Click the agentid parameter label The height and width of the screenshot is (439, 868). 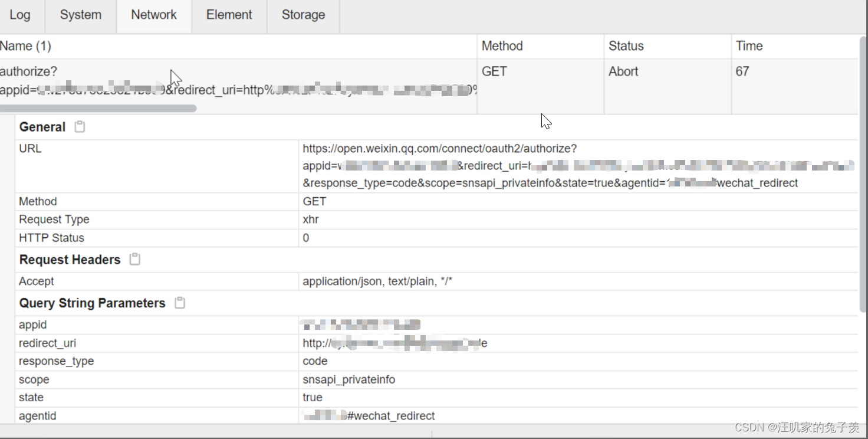(x=37, y=416)
